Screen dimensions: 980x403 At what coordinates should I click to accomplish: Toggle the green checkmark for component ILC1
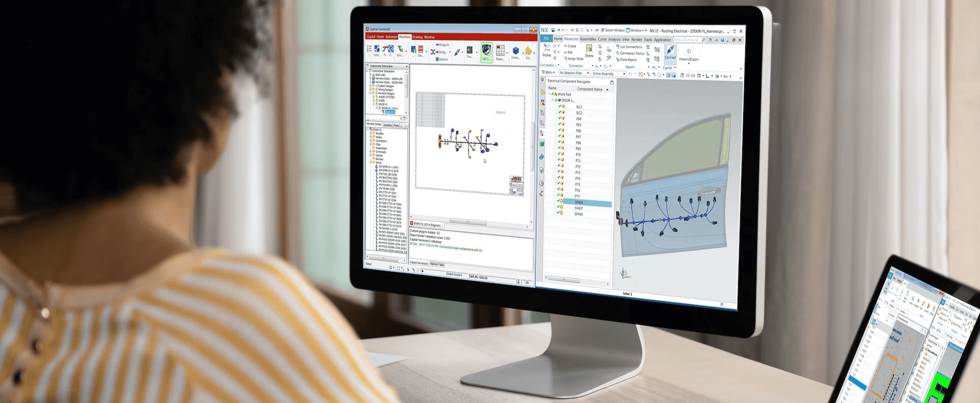(560, 107)
